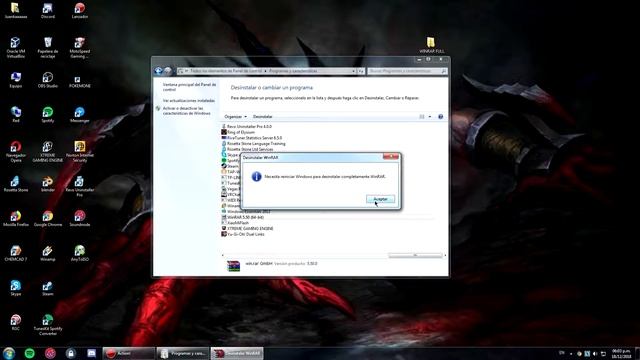This screenshot has height=360, width=640.
Task: Click the Oracle VM VirtualBox desktop icon
Action: [16, 48]
